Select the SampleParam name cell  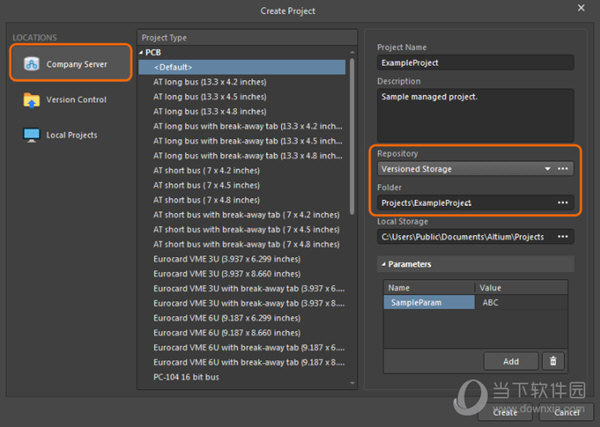(429, 302)
